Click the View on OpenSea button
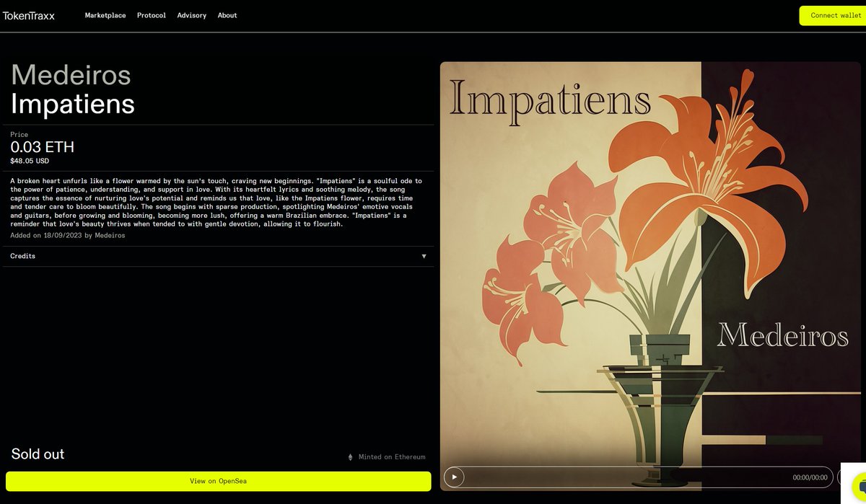The image size is (866, 504). 218,481
